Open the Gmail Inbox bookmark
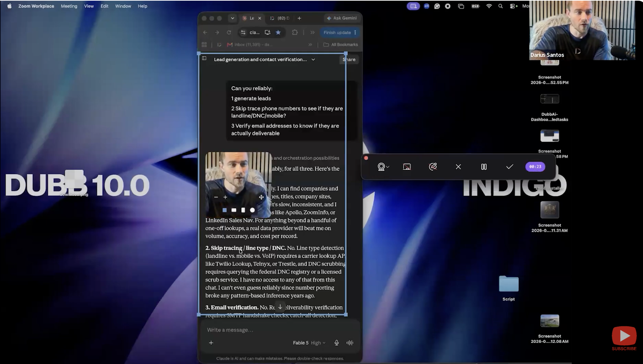 point(249,45)
